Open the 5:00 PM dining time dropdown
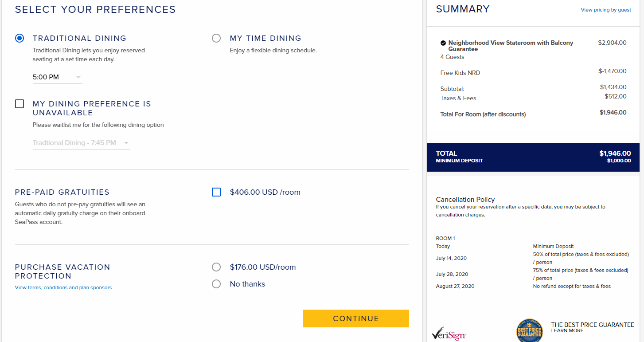 pos(57,77)
